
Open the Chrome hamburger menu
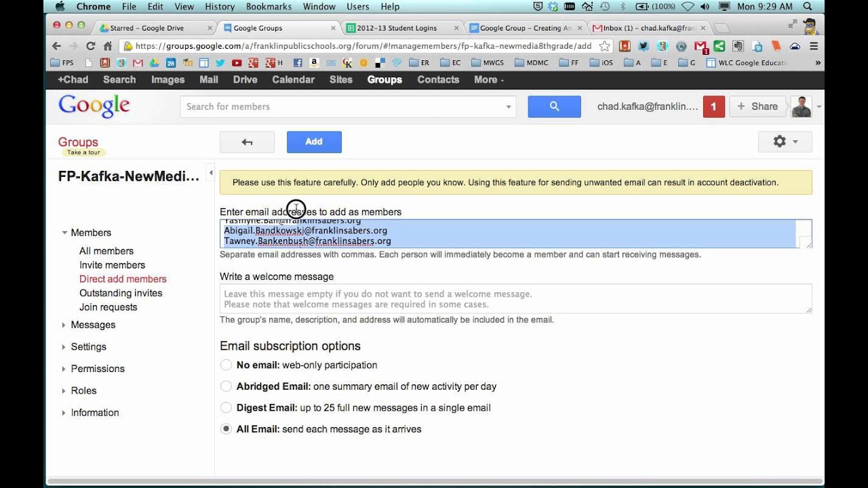[x=814, y=46]
